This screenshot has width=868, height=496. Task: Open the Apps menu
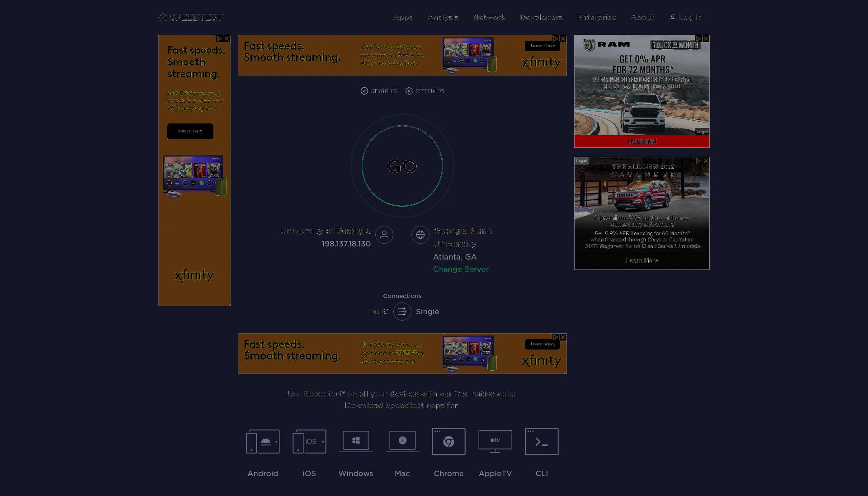click(x=403, y=17)
